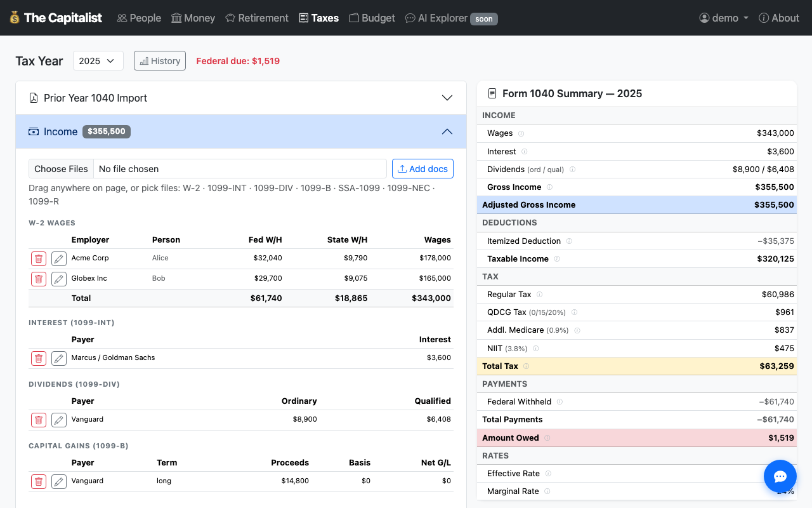Click the Amount Owed info icon
This screenshot has height=508, width=812.
pyautogui.click(x=547, y=438)
